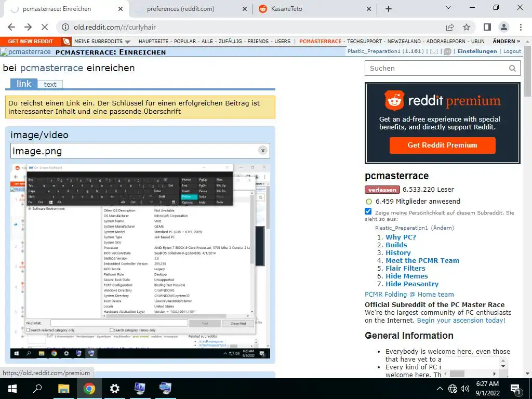Click the browser forward arrow

pos(28,27)
